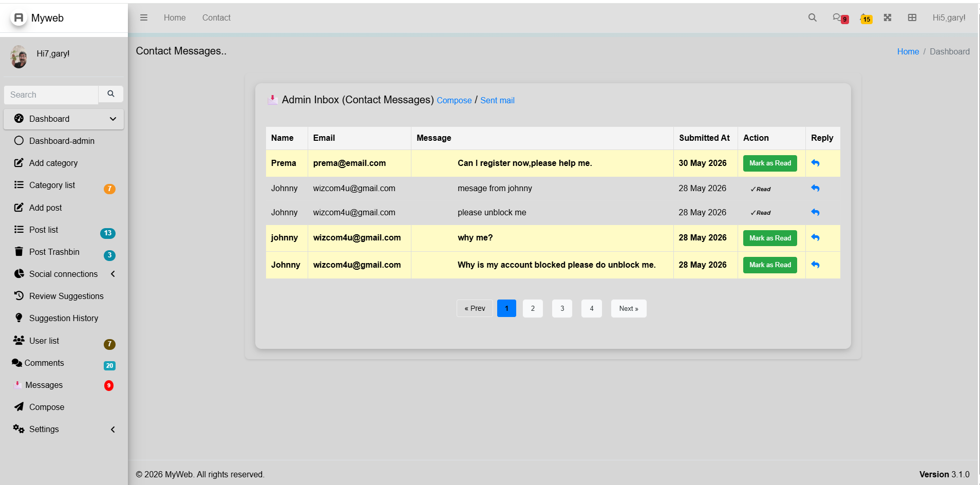Open Dashboard-admin in sidebar
The height and width of the screenshot is (485, 980).
click(64, 141)
